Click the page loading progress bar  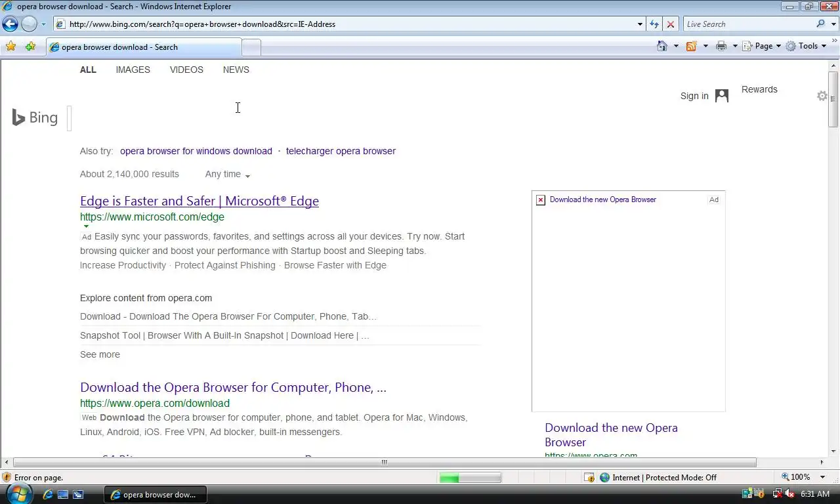(x=470, y=478)
